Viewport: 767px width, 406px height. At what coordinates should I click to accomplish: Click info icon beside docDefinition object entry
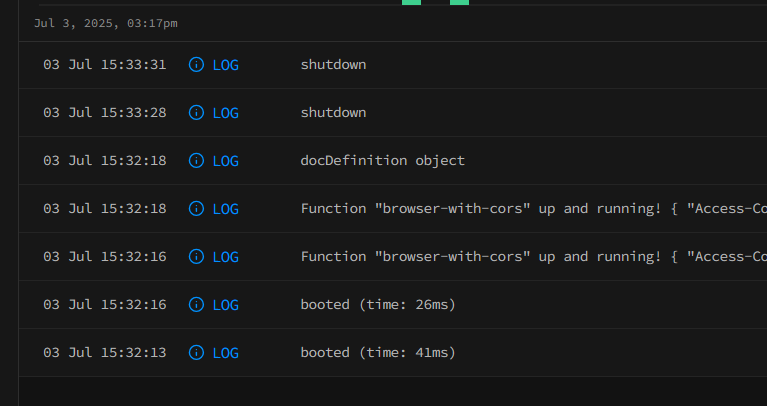point(196,161)
